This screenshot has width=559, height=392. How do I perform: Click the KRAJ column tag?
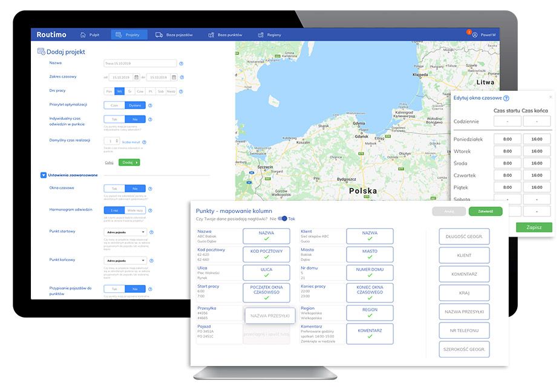pos(464,293)
